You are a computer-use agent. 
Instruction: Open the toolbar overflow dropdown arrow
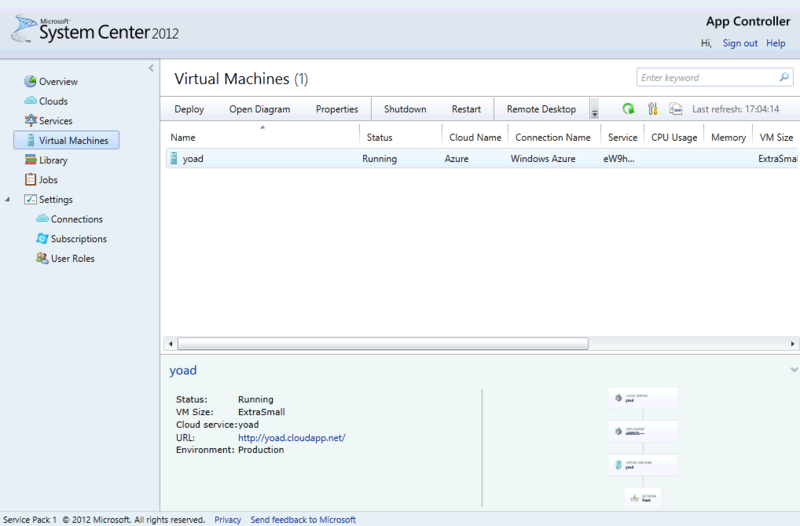coord(594,109)
